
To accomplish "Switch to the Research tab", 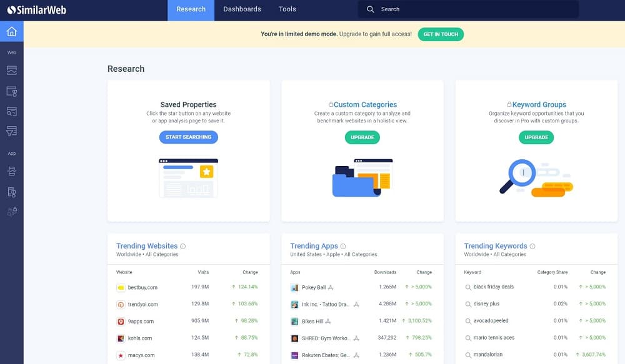I will pyautogui.click(x=191, y=11).
